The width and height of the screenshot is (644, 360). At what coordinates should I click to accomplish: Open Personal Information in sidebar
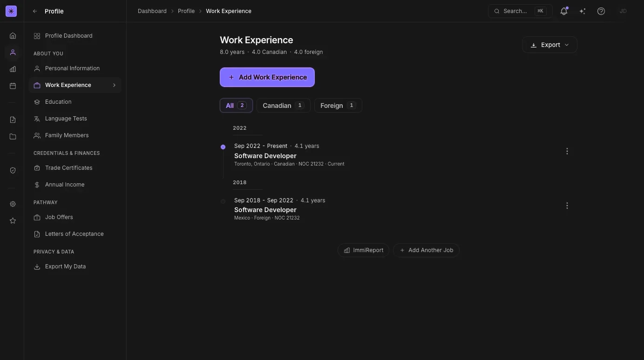(75, 68)
